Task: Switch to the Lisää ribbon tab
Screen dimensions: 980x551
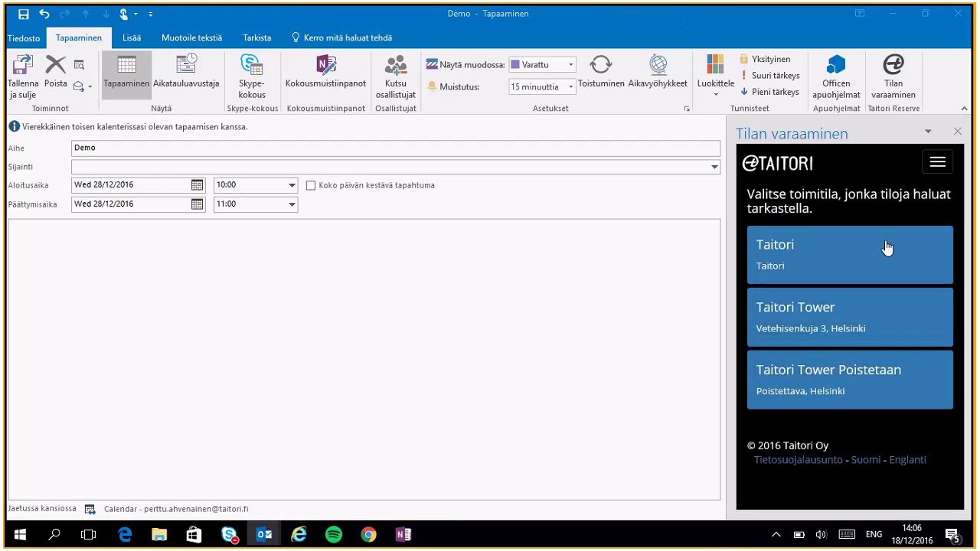Action: click(x=132, y=37)
